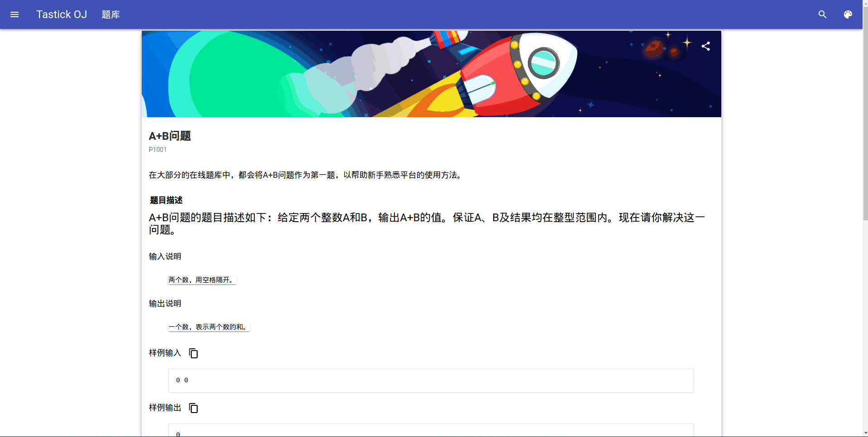The width and height of the screenshot is (868, 437).
Task: Click the intro sentence starting 在大部分的在线题库中
Action: [x=306, y=175]
